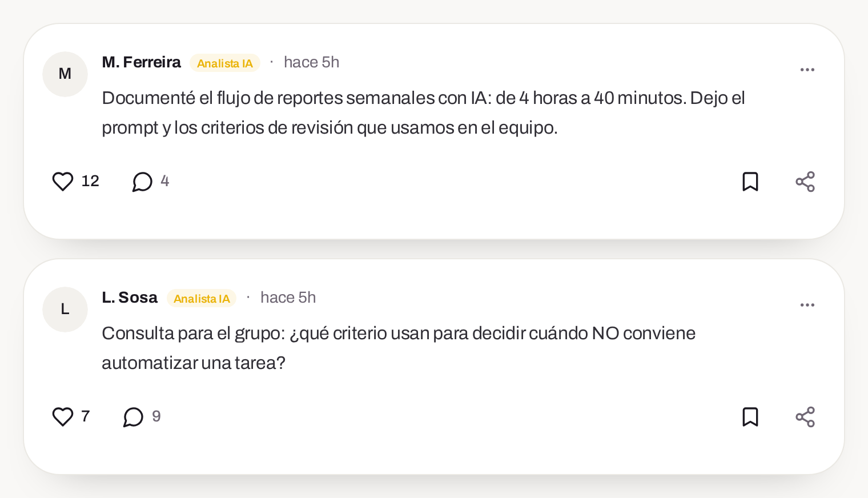This screenshot has height=498, width=868.
Task: Click the comment count 9
Action: point(156,416)
